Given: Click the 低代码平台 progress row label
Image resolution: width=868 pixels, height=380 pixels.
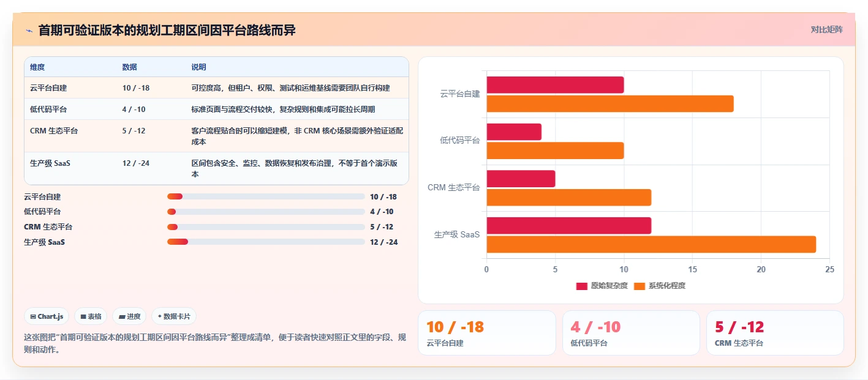Looking at the screenshot, I should tap(42, 212).
